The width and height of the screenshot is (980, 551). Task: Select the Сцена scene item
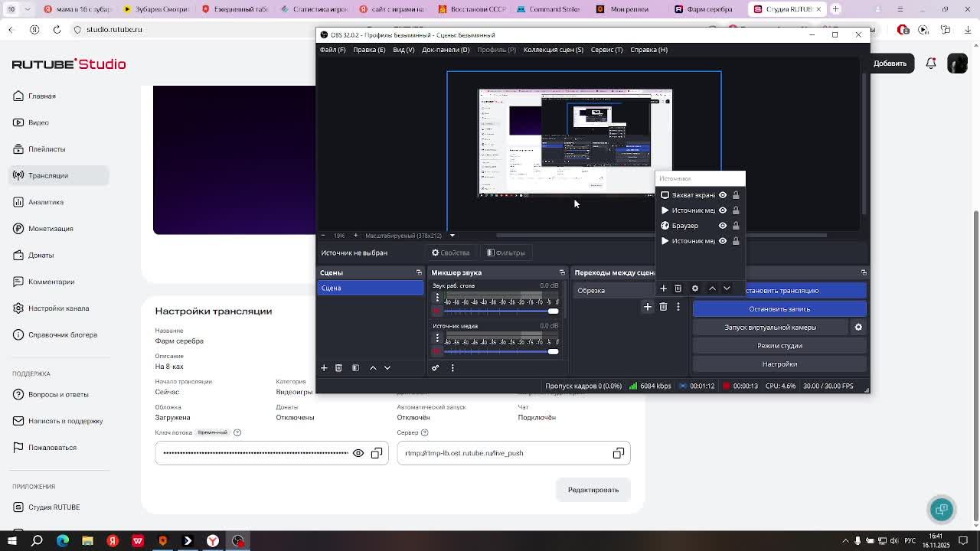[x=371, y=288]
